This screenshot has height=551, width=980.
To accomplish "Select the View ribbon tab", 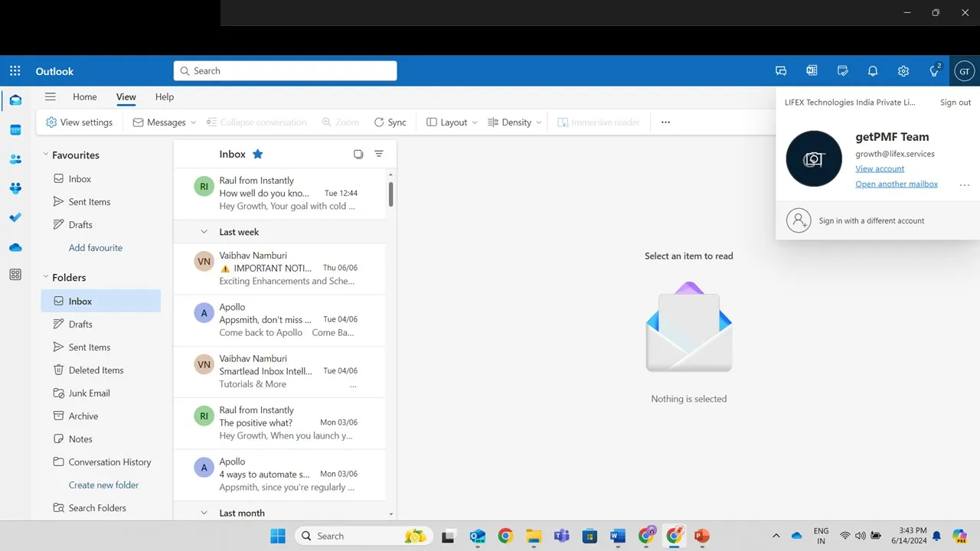I will tap(126, 96).
